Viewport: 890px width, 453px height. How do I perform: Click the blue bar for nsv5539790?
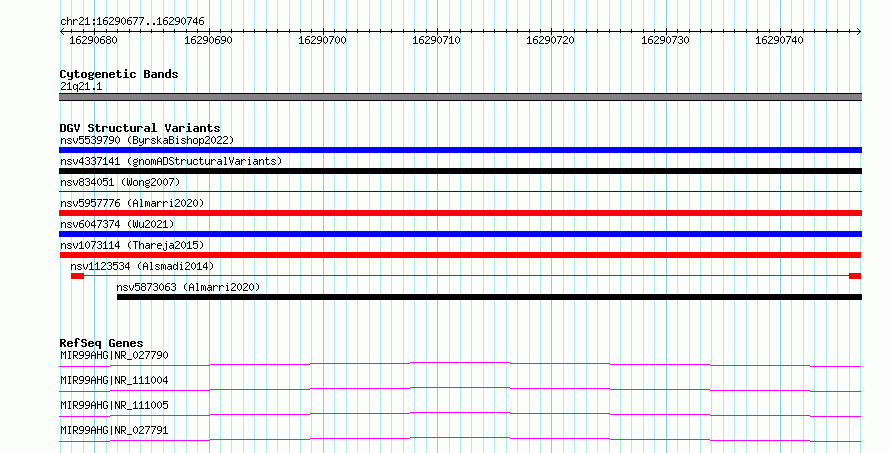460,150
